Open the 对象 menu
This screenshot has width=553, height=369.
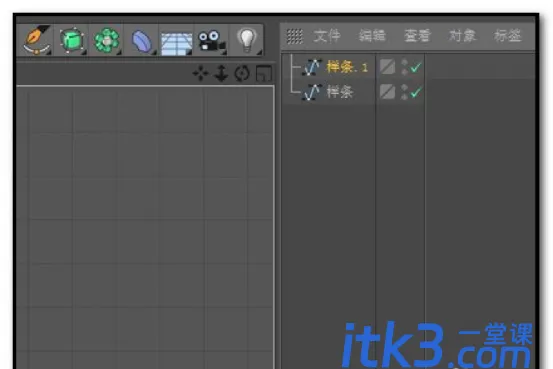click(x=462, y=36)
